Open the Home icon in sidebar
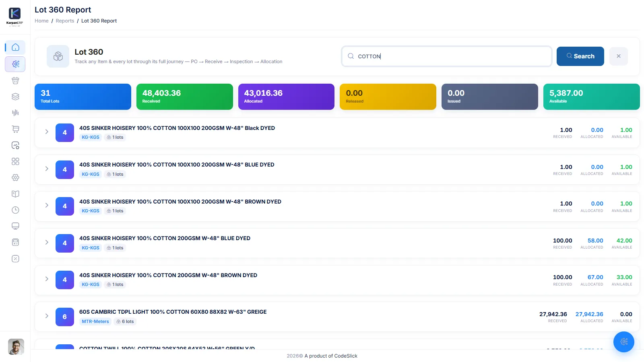644x362 pixels. coord(15,47)
